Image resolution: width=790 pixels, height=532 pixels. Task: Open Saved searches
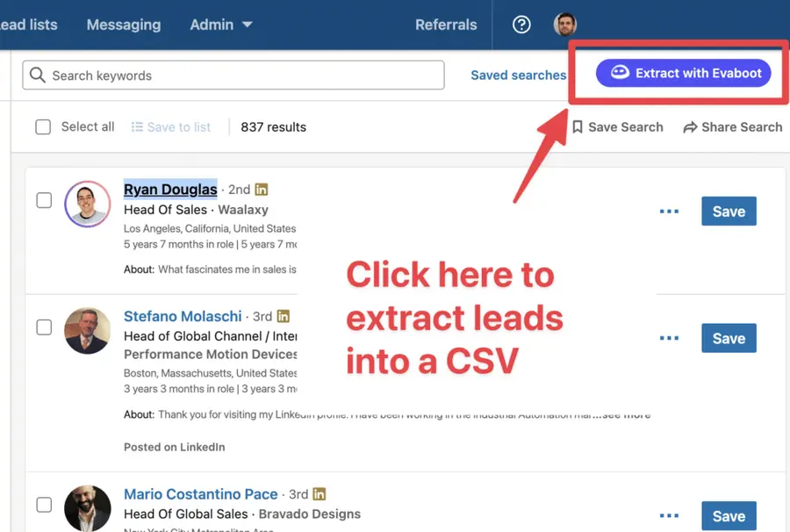[518, 75]
